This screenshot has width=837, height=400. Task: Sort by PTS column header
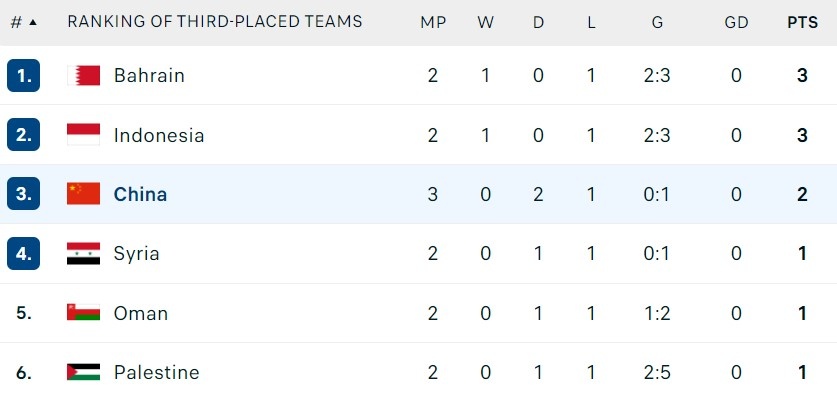802,22
